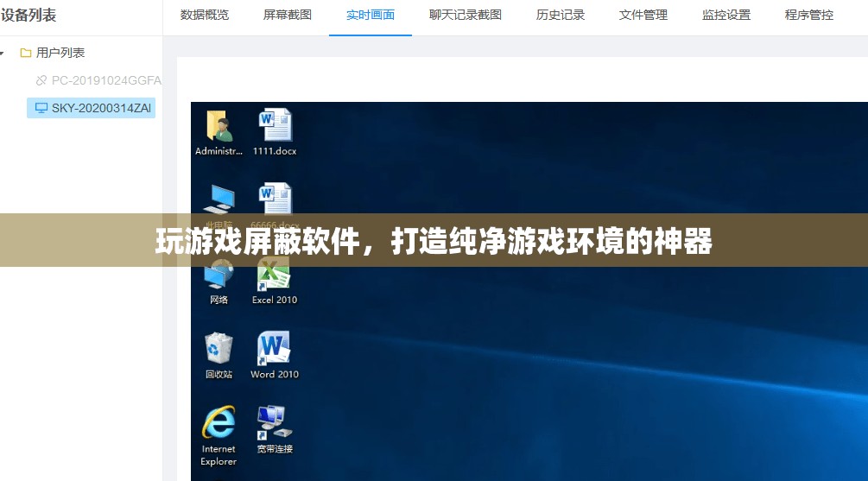Switch to 屏幕截图 tab
The image size is (868, 481).
pos(288,15)
